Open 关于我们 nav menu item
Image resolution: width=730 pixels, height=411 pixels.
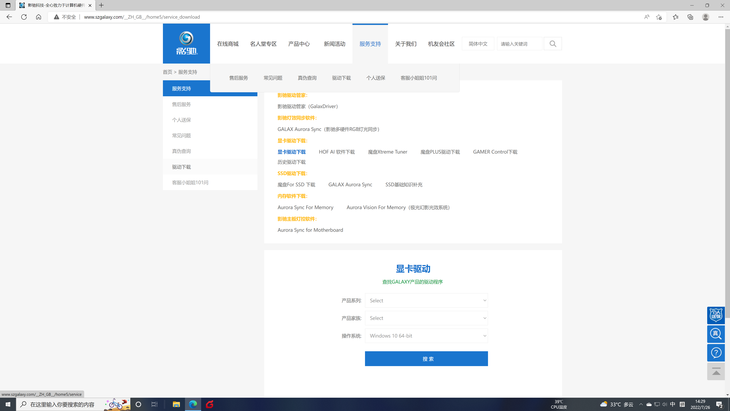click(x=406, y=44)
